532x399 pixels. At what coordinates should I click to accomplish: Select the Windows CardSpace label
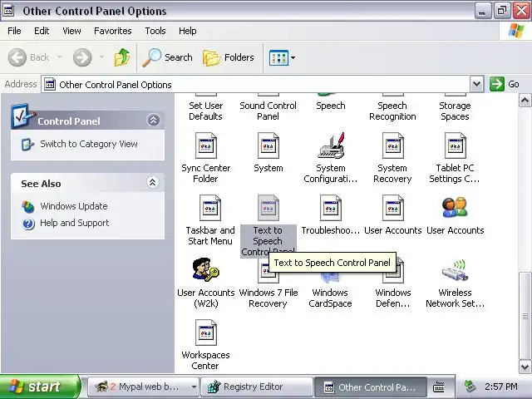click(x=330, y=298)
